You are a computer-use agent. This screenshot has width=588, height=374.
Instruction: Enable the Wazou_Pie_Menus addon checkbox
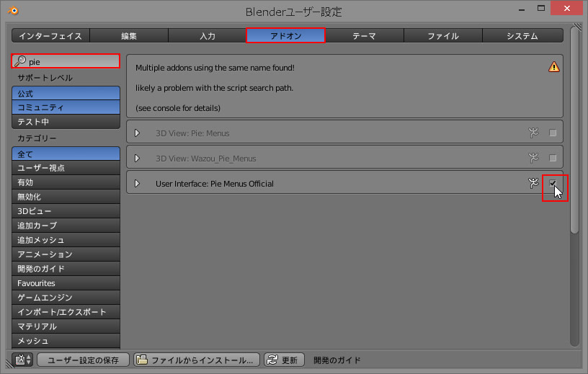coord(553,158)
